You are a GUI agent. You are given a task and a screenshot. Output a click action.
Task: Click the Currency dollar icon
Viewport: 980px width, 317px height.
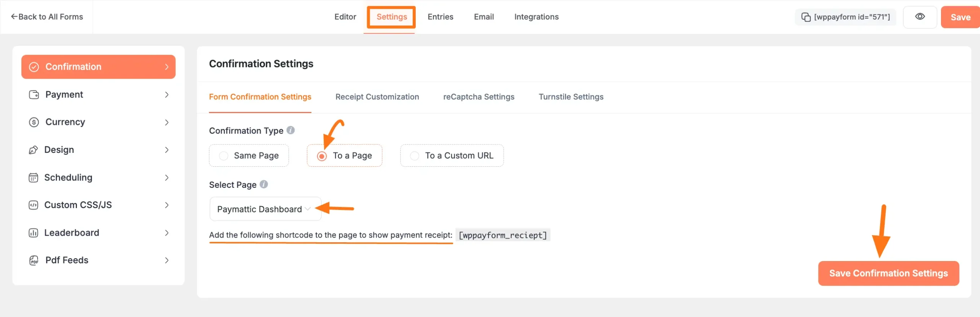point(34,122)
